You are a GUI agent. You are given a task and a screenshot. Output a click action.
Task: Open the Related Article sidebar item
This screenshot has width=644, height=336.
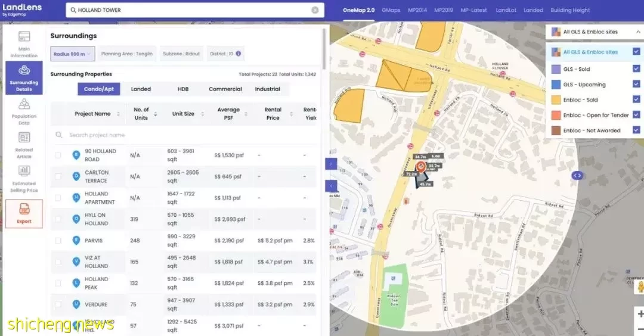click(x=24, y=145)
